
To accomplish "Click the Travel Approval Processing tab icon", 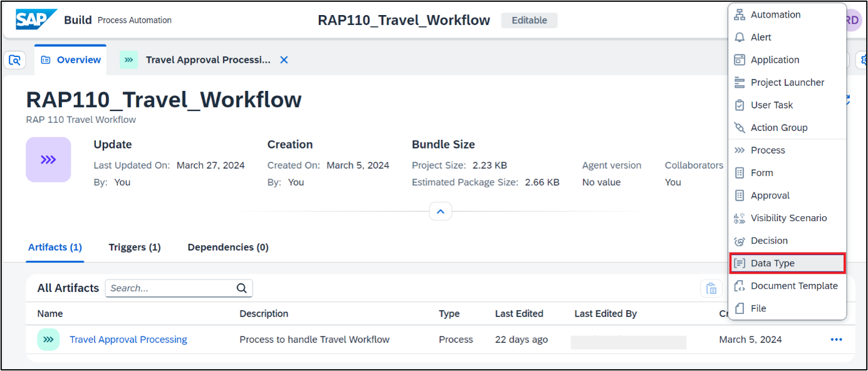I will tap(129, 60).
